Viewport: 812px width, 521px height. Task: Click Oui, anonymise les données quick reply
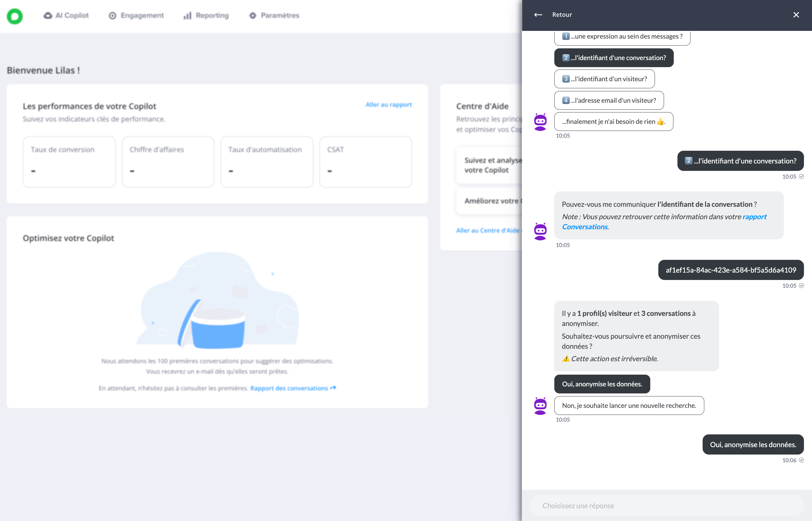pos(602,384)
